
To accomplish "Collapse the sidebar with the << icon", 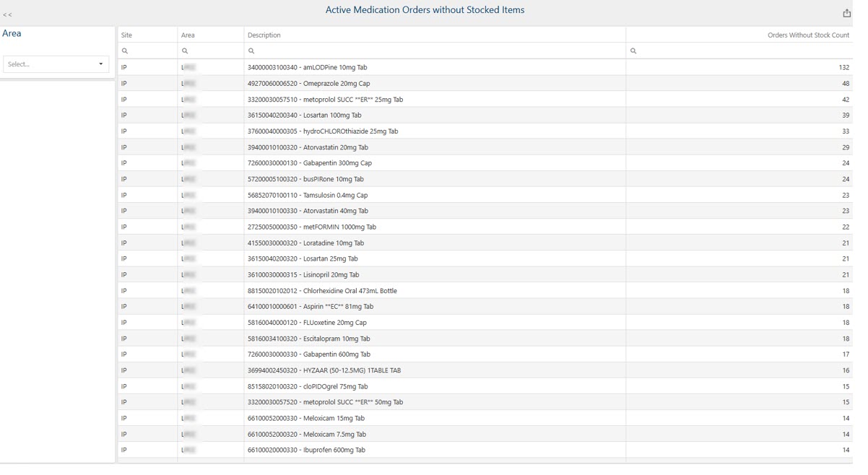I will [x=7, y=14].
